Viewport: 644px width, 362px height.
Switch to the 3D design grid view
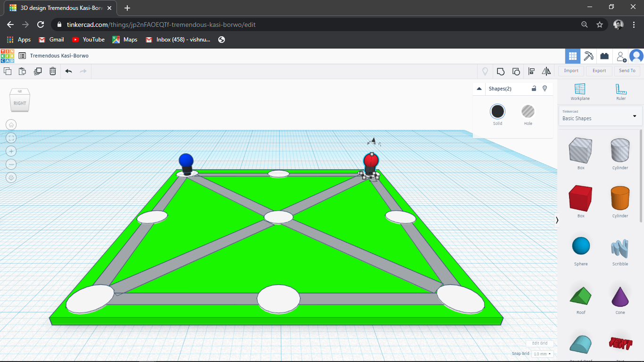coord(573,56)
